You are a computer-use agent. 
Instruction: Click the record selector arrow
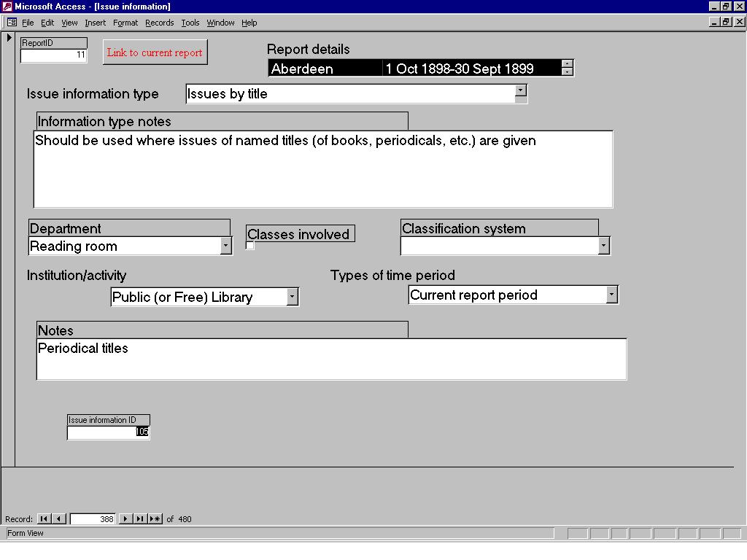click(x=9, y=38)
